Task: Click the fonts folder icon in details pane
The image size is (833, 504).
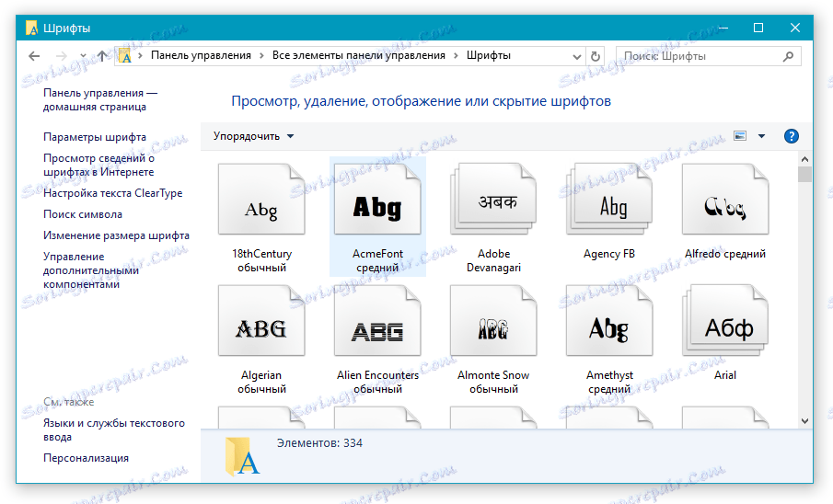Action: (x=242, y=456)
